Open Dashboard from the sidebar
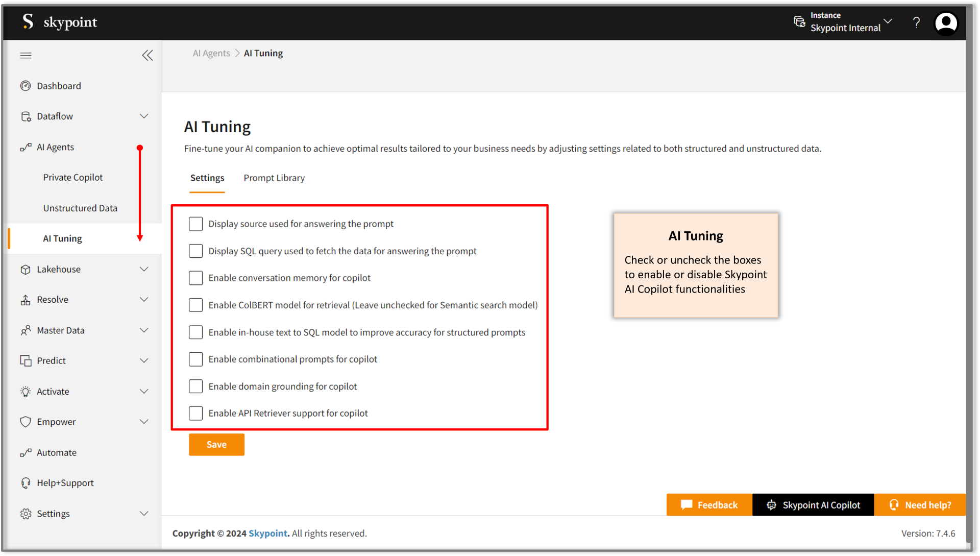The image size is (980, 556). point(59,86)
